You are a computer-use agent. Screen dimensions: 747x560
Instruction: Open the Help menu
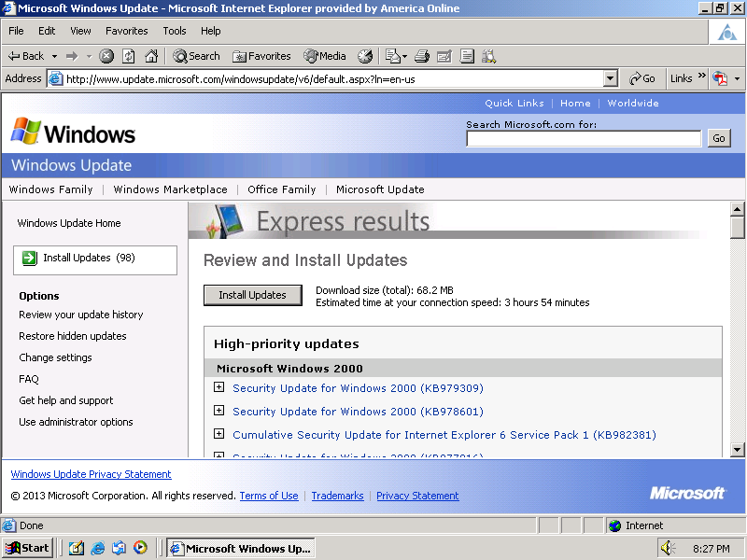click(x=211, y=31)
